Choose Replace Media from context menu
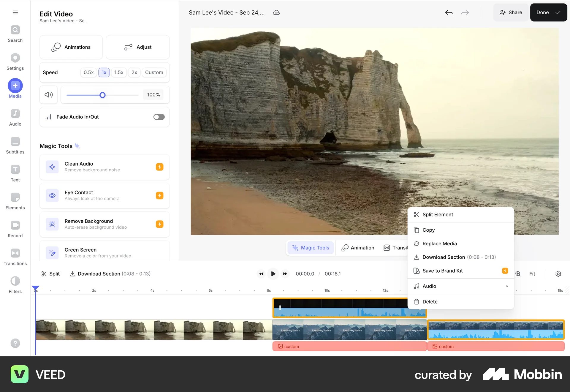This screenshot has height=392, width=570. 440,244
